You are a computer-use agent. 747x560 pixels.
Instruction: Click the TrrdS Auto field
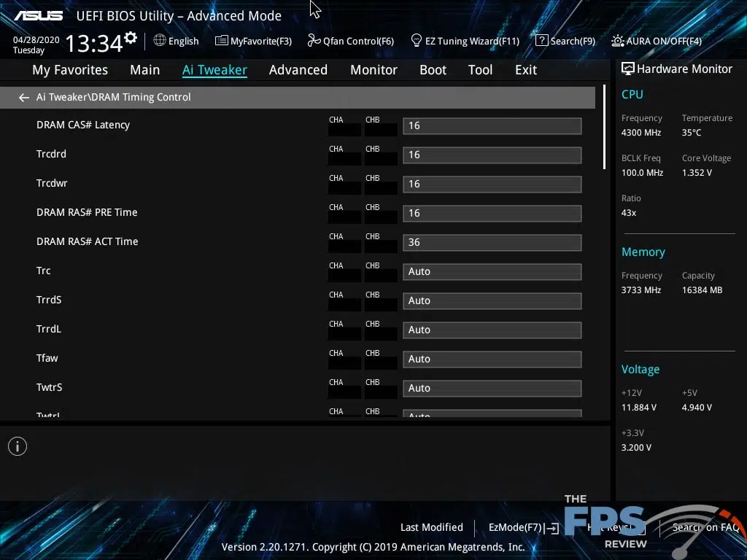(492, 300)
